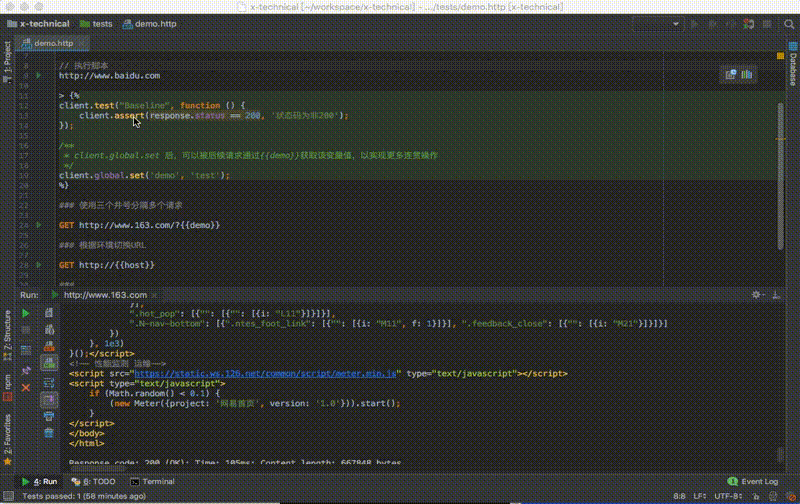
Task: Toggle the highlighted green response view icon
Action: tap(49, 364)
